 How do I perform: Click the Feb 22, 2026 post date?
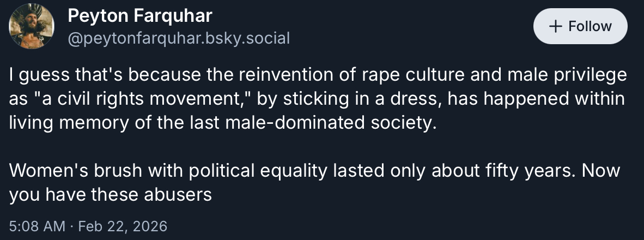tap(123, 226)
